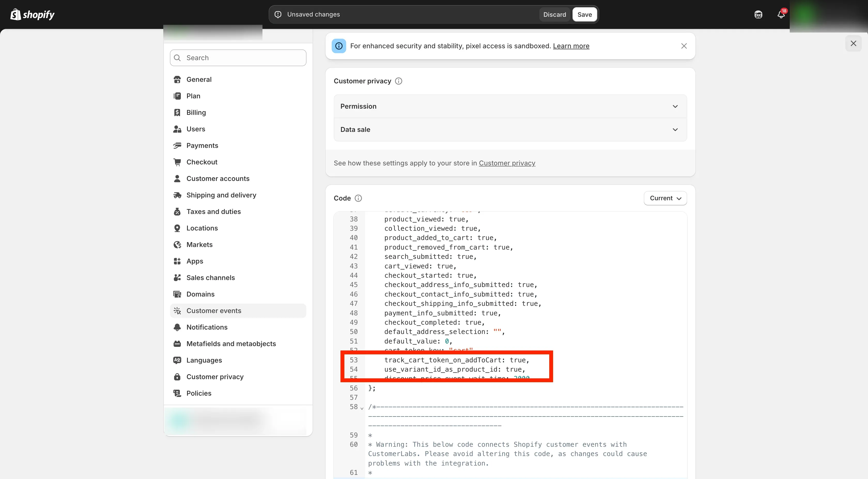
Task: Click the Checkout cart icon
Action: point(177,162)
